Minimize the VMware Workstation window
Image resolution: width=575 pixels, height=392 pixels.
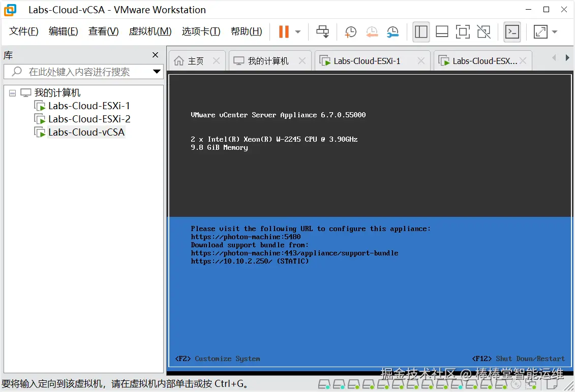point(528,10)
